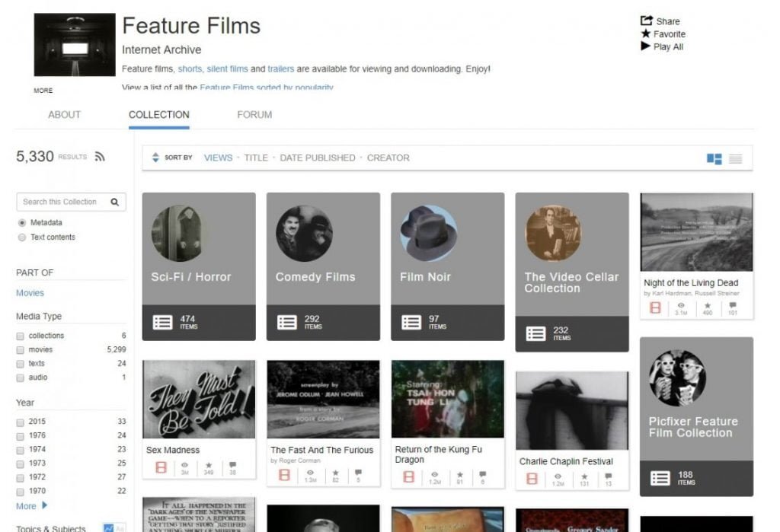Toggle the sort direction arrows icon
The width and height of the screenshot is (780, 532).
155,158
